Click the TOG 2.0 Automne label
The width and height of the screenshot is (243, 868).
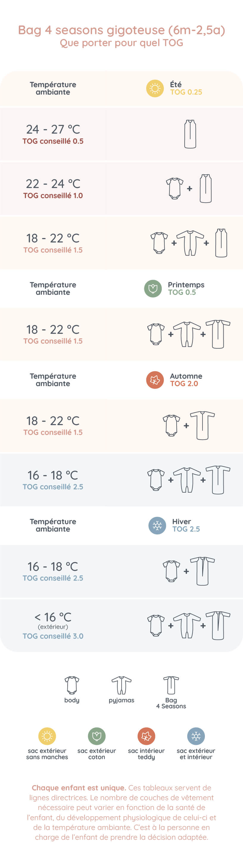184,383
